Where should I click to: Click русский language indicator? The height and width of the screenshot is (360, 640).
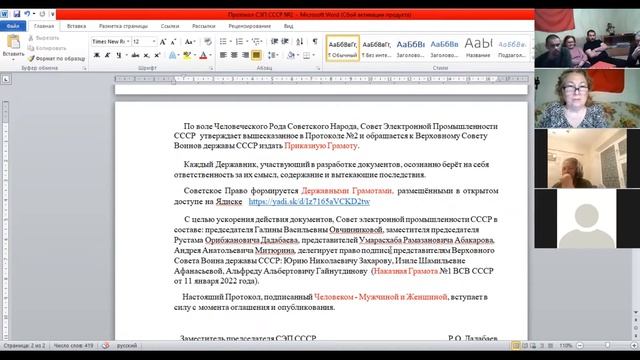coord(127,346)
